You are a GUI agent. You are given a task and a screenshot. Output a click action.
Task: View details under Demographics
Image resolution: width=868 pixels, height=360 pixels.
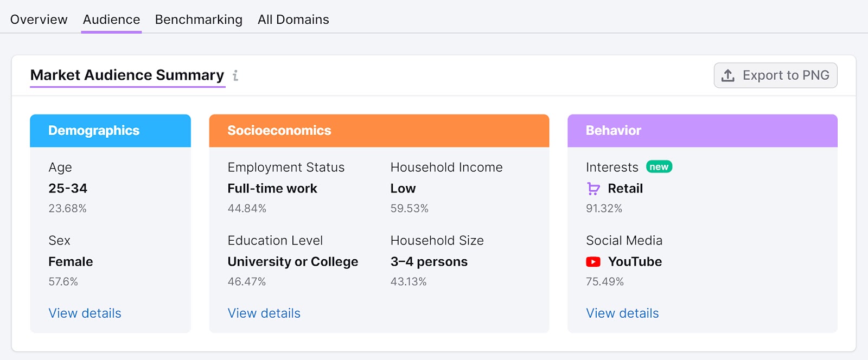tap(85, 313)
